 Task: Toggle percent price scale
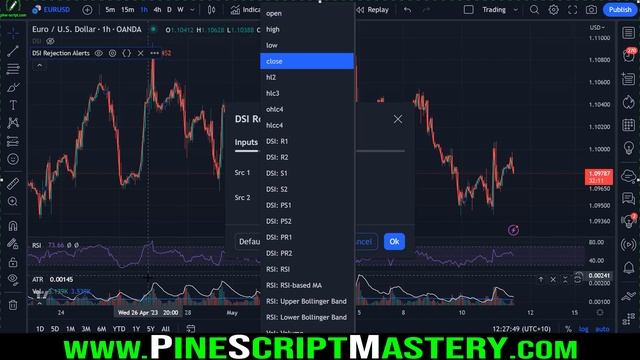[568, 329]
